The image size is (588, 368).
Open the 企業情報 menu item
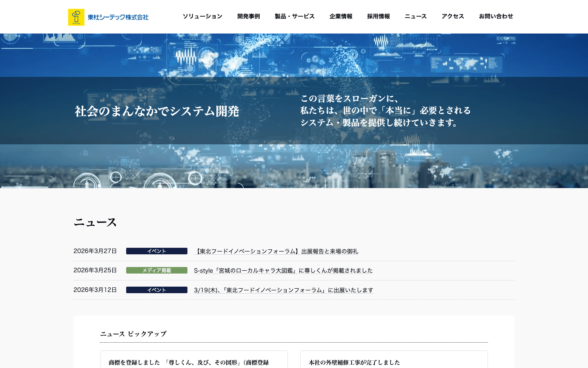tap(341, 16)
